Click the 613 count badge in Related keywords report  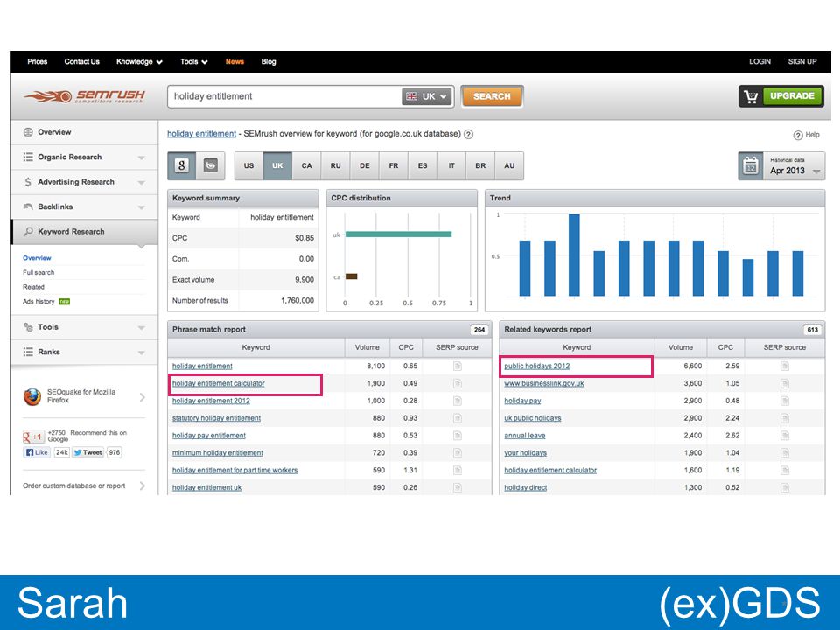(812, 330)
